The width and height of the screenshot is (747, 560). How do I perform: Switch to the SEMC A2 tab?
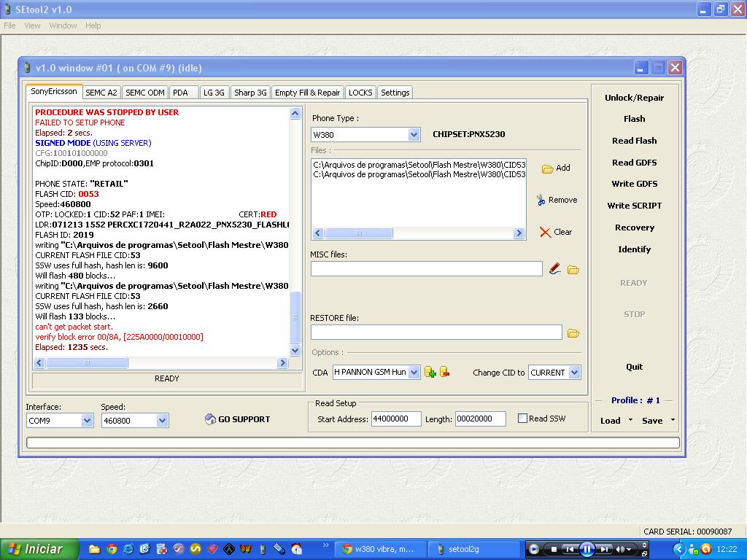click(101, 93)
